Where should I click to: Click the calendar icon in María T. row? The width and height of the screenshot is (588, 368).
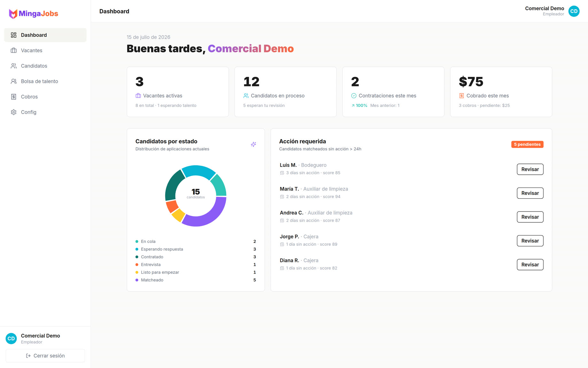[x=282, y=197]
